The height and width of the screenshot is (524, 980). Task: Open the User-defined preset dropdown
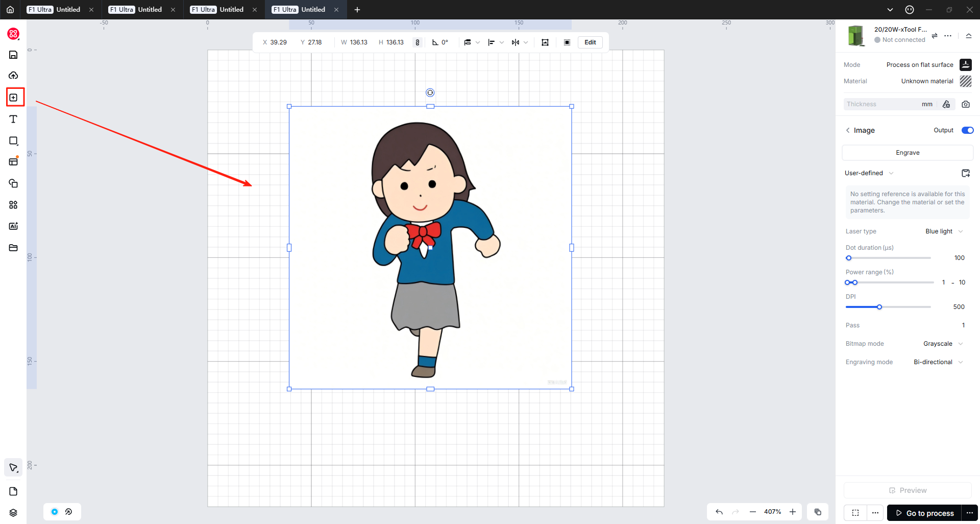(869, 173)
